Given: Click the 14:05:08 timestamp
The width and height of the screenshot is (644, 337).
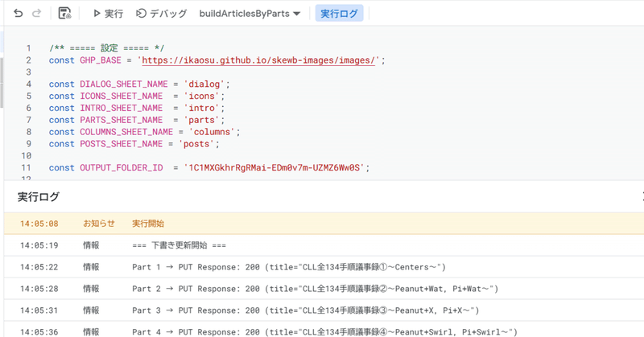Looking at the screenshot, I should pos(39,224).
